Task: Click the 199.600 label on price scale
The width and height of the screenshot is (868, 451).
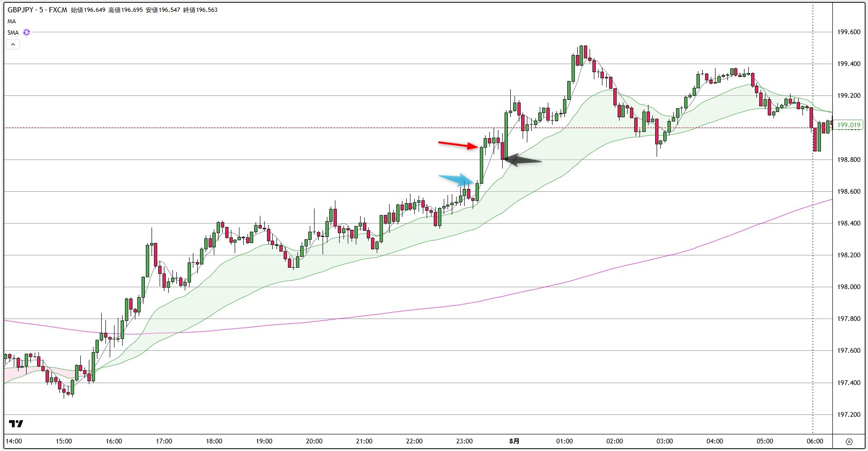Action: [x=849, y=32]
